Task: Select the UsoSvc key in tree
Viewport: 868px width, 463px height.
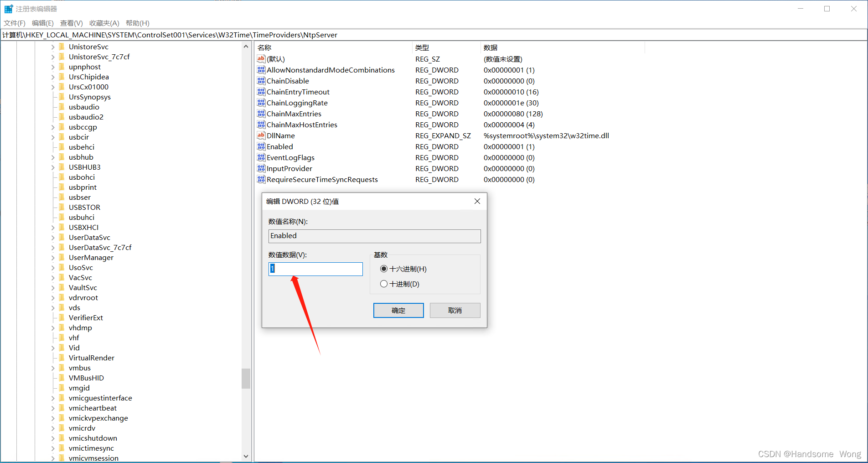Action: (81, 267)
